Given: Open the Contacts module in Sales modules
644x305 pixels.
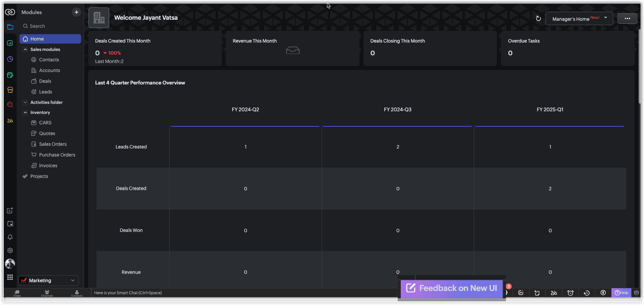Looking at the screenshot, I should [x=49, y=60].
